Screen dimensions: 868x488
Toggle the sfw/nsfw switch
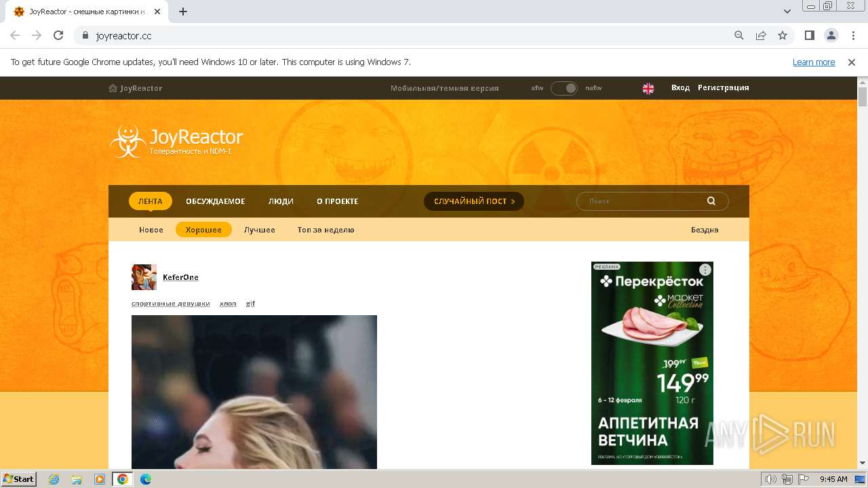pos(564,88)
